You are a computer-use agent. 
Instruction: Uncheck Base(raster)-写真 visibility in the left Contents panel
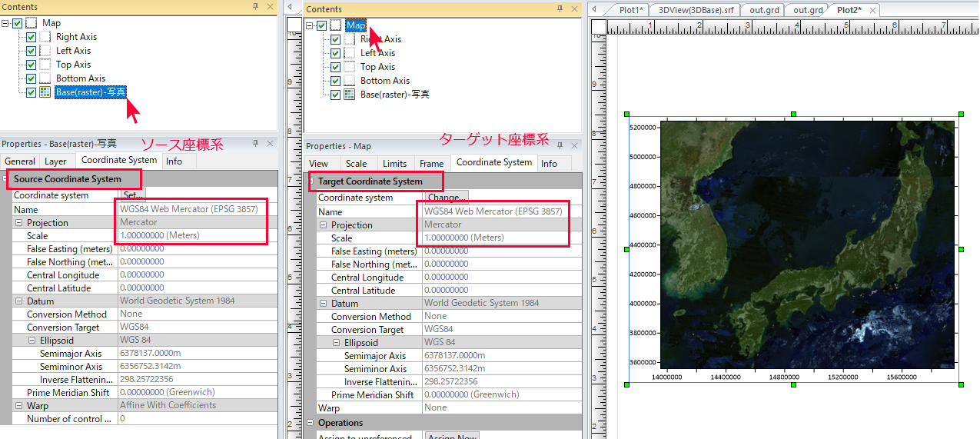coord(31,92)
